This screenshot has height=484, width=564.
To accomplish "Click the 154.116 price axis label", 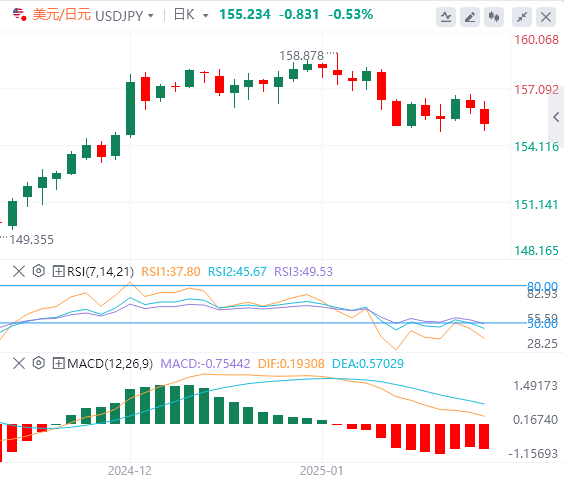I will (x=536, y=147).
